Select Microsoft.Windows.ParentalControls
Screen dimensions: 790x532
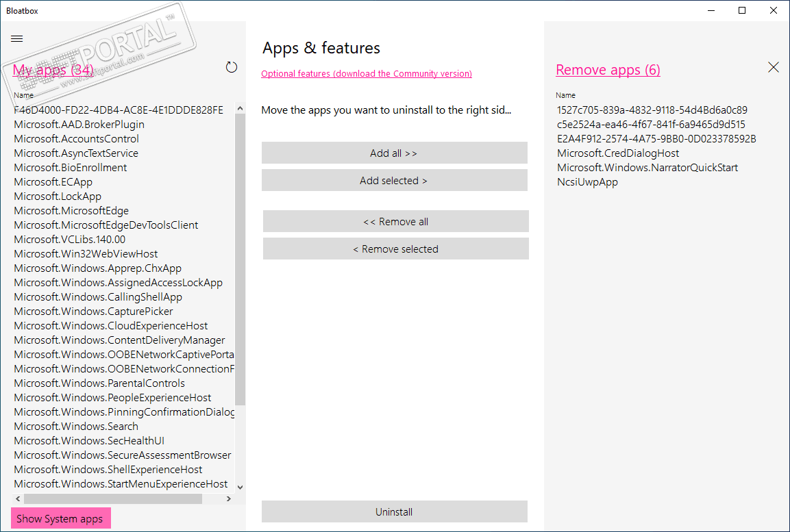pyautogui.click(x=99, y=383)
